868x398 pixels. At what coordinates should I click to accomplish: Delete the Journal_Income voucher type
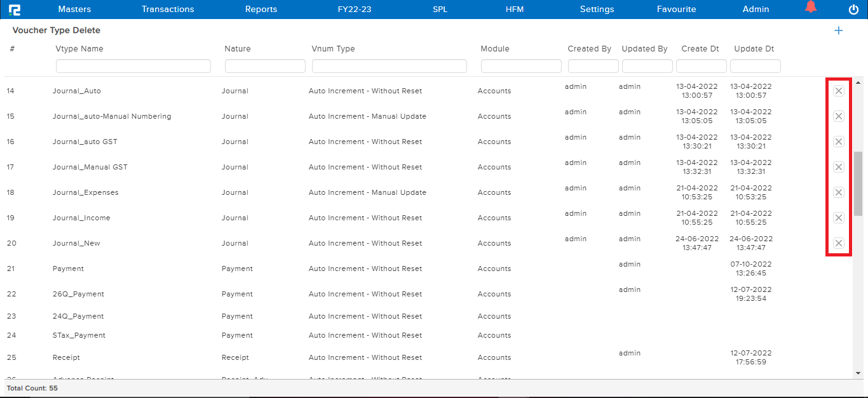coord(839,218)
